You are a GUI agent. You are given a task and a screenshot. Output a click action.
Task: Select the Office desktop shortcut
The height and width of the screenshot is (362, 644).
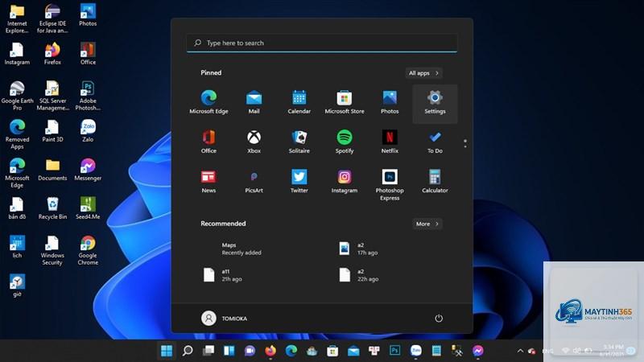point(88,54)
